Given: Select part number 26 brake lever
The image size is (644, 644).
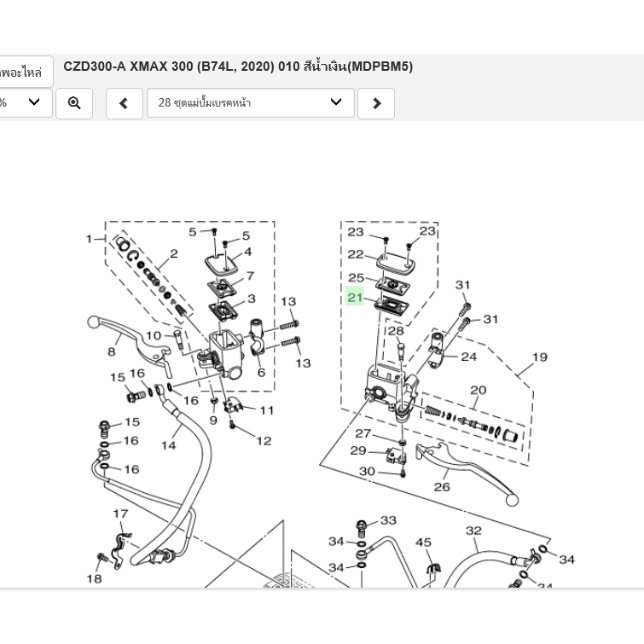Looking at the screenshot, I should pos(442,487).
